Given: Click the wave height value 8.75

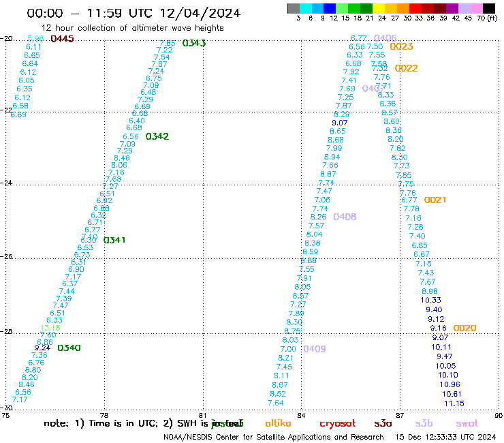Looking at the screenshot, I should coord(292,331).
